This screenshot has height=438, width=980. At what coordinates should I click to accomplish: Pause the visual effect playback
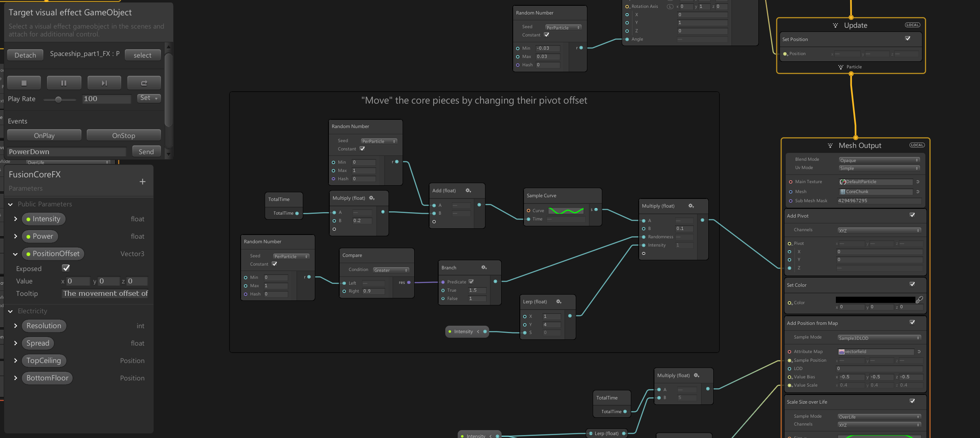tap(64, 83)
